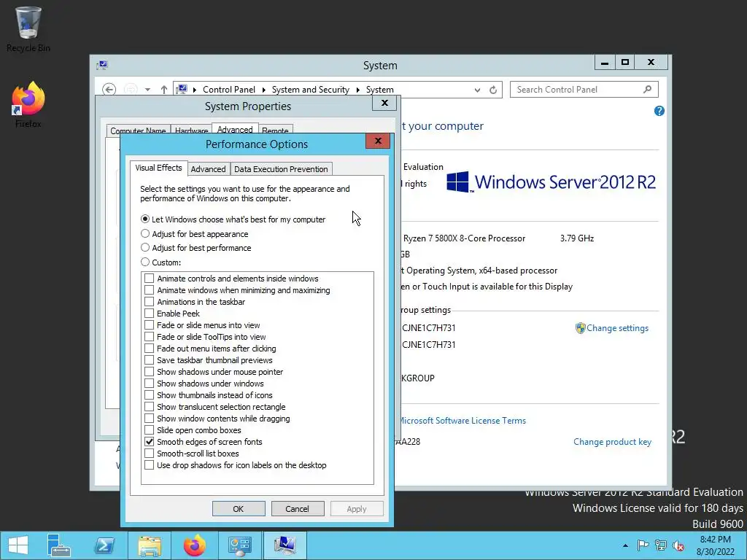Open Action Center flag icon

643,545
